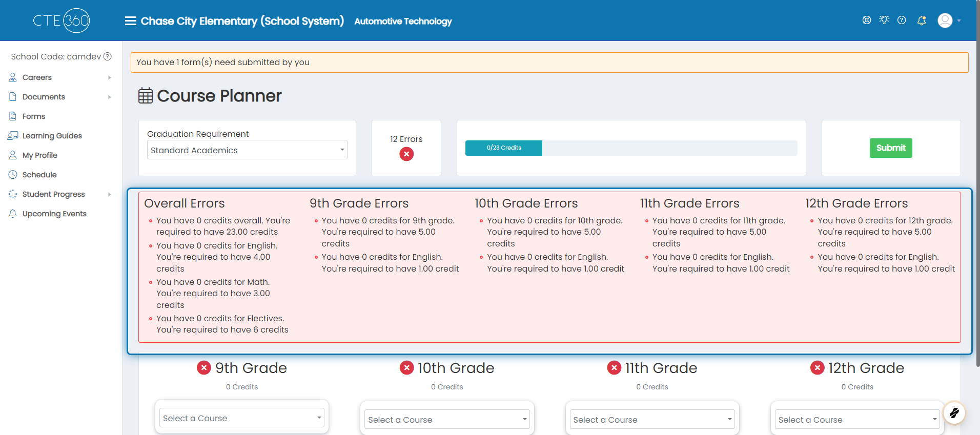This screenshot has width=980, height=435.
Task: Expand the Student Progress submenu arrow
Action: (109, 194)
